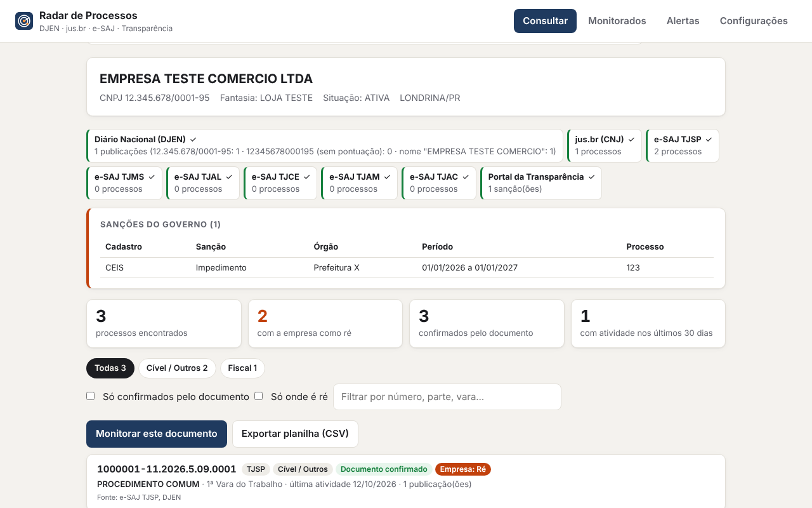812x508 pixels.
Task: Switch to the Monitorados tab
Action: coord(617,21)
